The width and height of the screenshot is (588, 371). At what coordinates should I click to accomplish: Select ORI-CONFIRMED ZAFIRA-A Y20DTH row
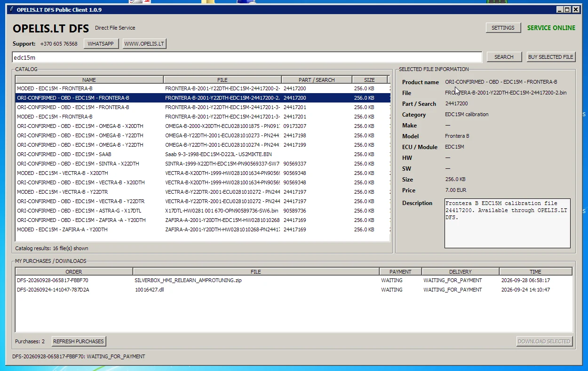point(203,220)
